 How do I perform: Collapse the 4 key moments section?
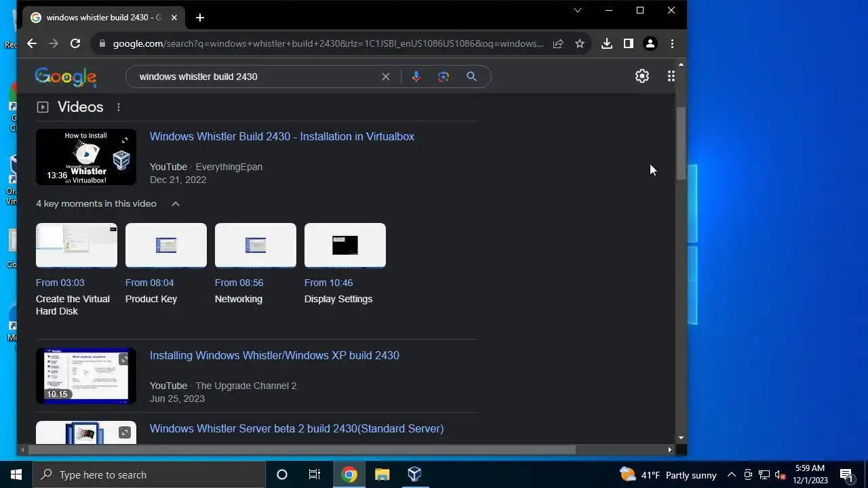pos(176,204)
